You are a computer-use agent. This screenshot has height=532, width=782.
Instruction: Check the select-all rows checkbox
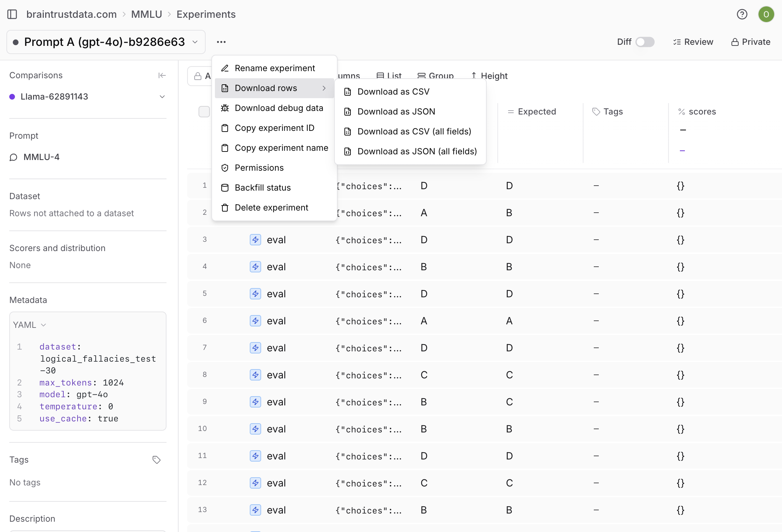pyautogui.click(x=204, y=112)
